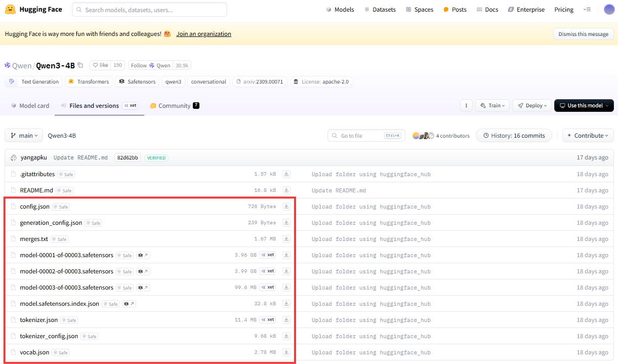
Task: Click the xet badge on tokenizer.json row
Action: click(x=268, y=320)
